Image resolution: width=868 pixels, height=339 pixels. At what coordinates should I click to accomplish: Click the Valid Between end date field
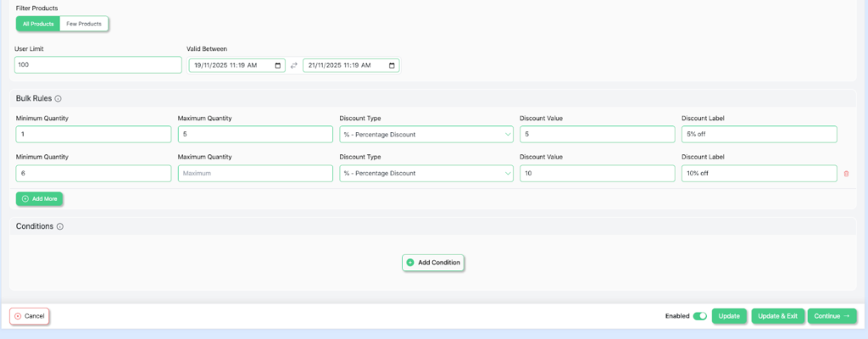coord(351,65)
